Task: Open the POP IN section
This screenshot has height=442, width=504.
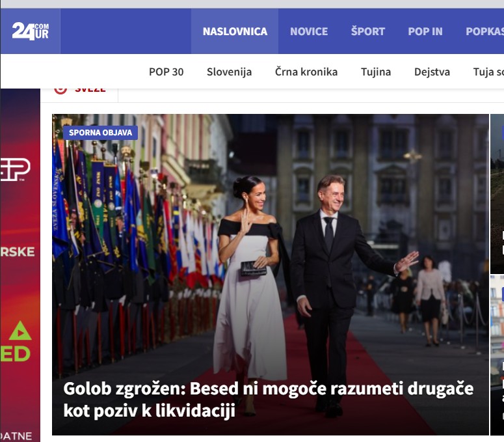Action: coord(425,31)
